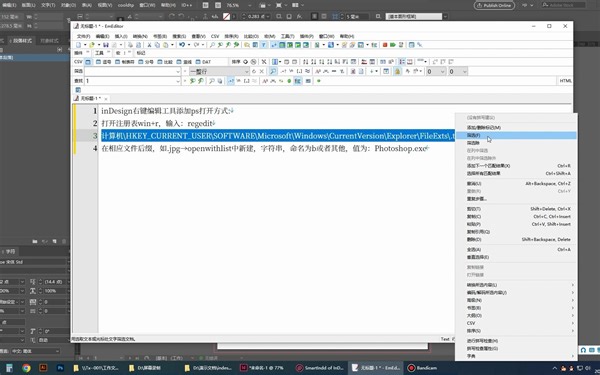This screenshot has width=600, height=375.
Task: Open Illustrator from the taskbar
Action: [x=43, y=368]
